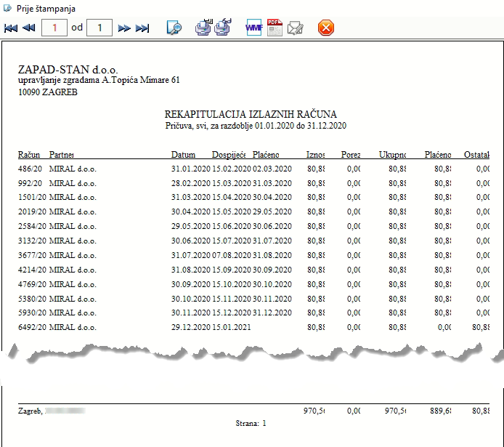Click the Datum column header
Screen dimensions: 504x447
click(183, 155)
